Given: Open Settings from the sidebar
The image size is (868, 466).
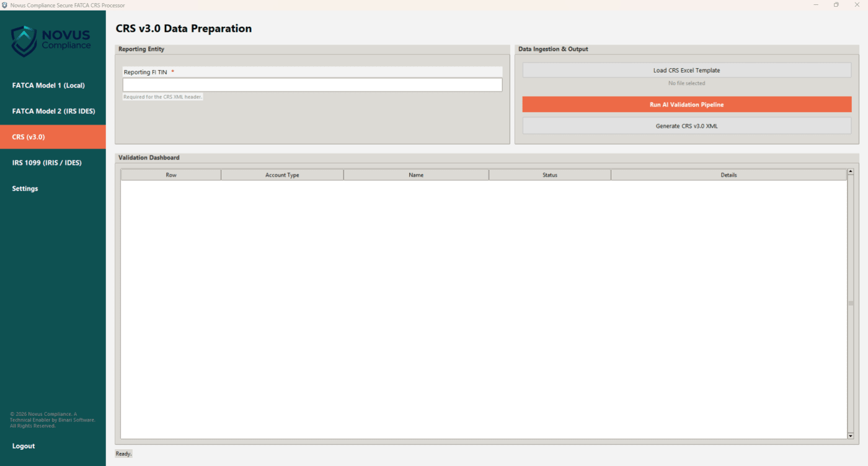Looking at the screenshot, I should coord(53,189).
